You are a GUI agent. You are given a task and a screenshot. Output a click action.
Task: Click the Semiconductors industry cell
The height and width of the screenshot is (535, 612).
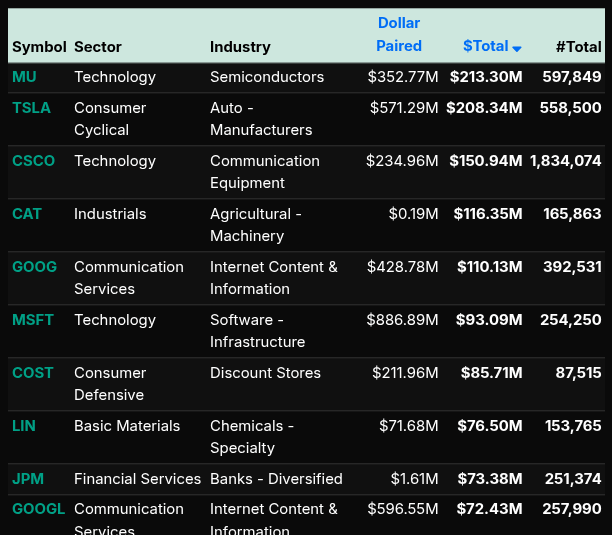click(267, 77)
